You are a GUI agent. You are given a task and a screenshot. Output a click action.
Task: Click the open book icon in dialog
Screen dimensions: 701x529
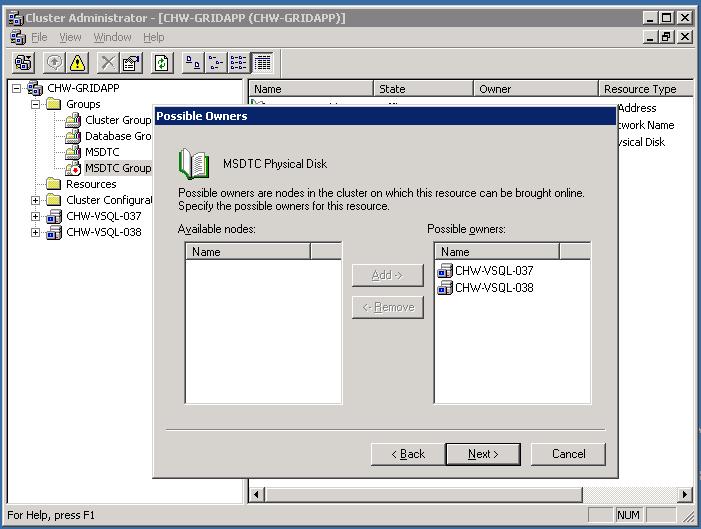click(194, 164)
